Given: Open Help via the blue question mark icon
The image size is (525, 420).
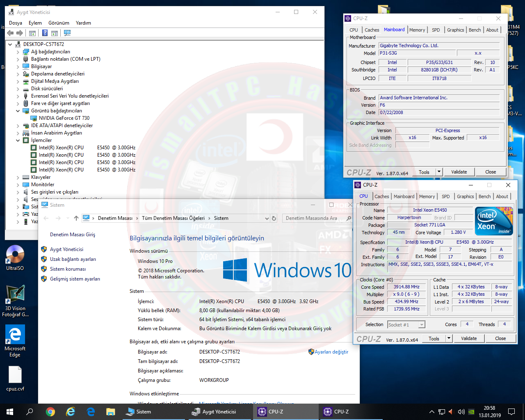Looking at the screenshot, I should click(x=45, y=33).
